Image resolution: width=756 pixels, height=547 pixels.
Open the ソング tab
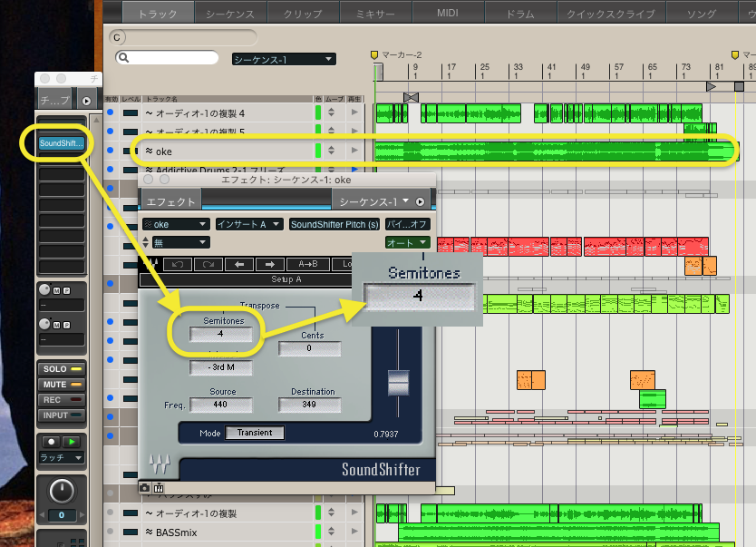pyautogui.click(x=702, y=13)
